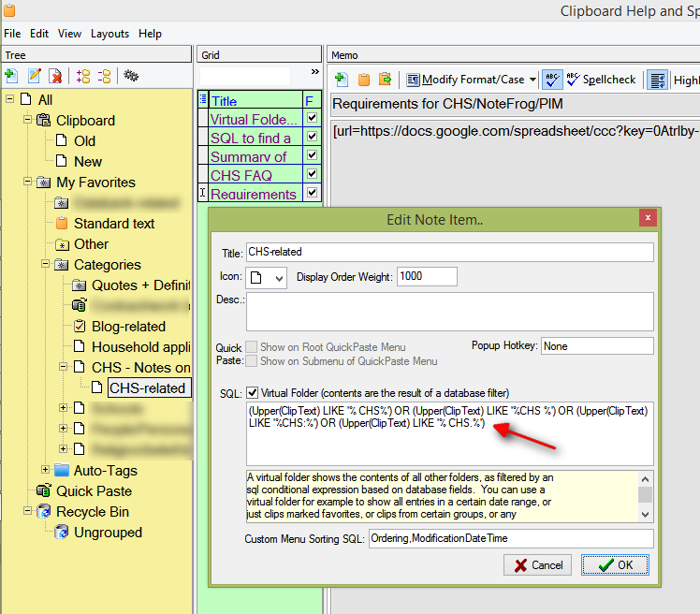Viewport: 700px width, 614px height.
Task: Open the tree options gear icon
Action: click(131, 75)
